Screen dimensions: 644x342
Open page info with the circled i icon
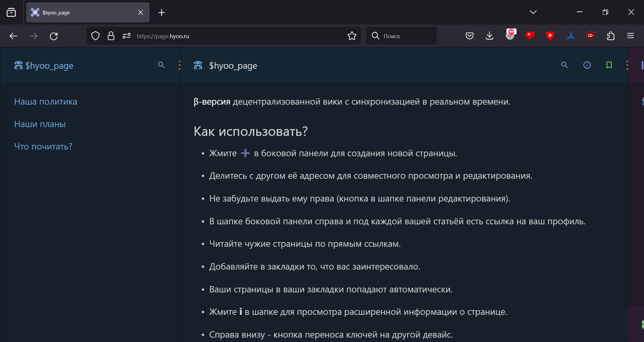(x=587, y=65)
